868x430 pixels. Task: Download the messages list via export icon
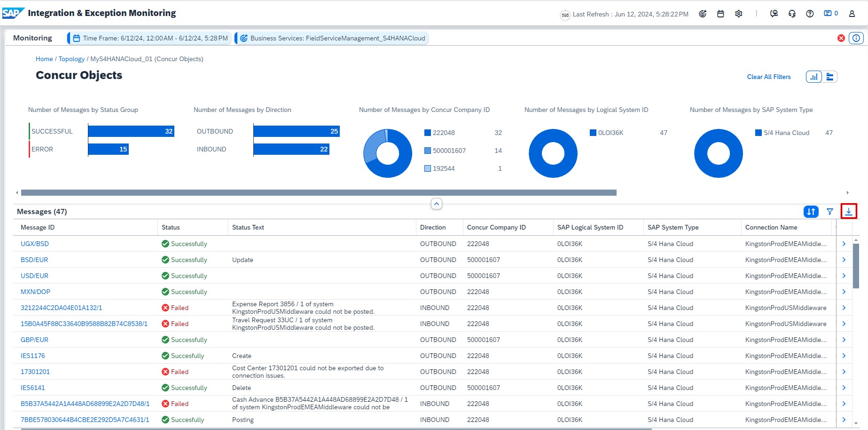coord(849,212)
